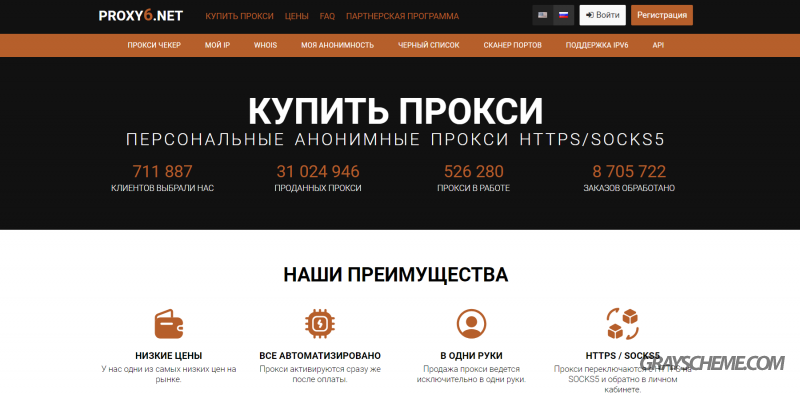Open the Черный список tool
The image size is (800, 395).
coord(429,45)
